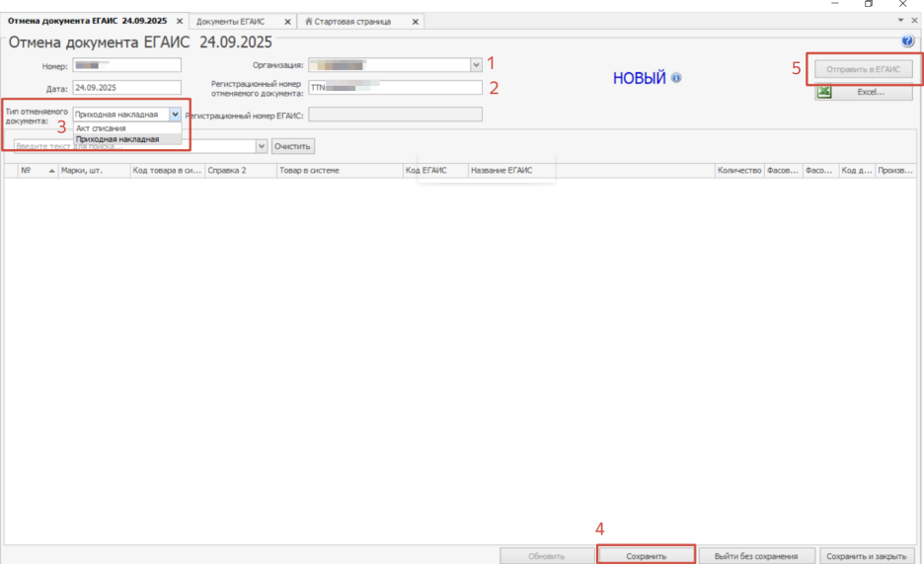Expand the search field dropdown arrow
The image size is (924, 565).
[x=262, y=145]
